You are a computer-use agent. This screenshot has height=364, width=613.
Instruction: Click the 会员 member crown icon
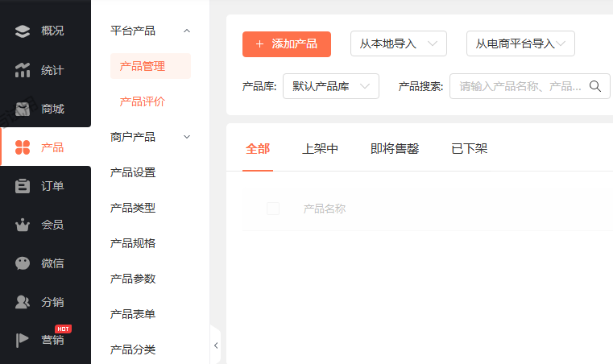click(23, 225)
